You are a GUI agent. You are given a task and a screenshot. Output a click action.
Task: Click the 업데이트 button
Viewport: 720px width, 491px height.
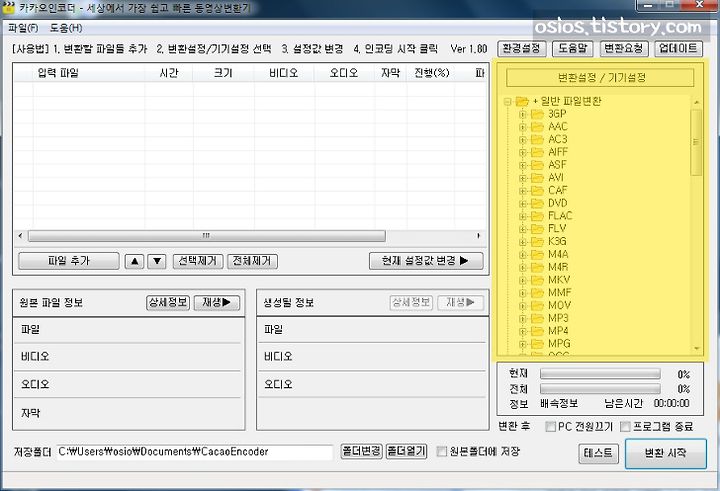click(x=678, y=48)
